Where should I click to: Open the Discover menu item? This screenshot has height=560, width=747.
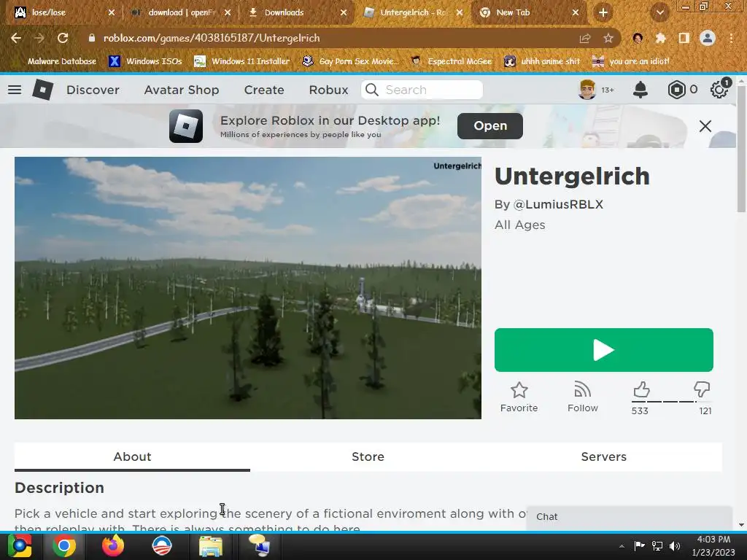93,90
